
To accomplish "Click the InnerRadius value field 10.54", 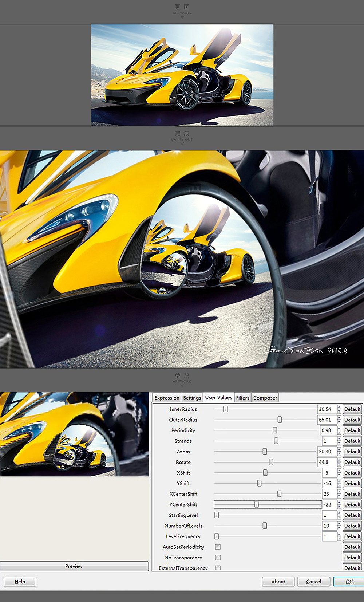I will [327, 409].
